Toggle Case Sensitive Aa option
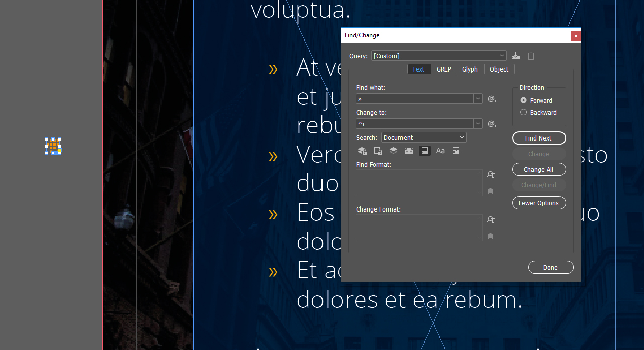Viewport: 644px width, 350px height. [x=440, y=151]
